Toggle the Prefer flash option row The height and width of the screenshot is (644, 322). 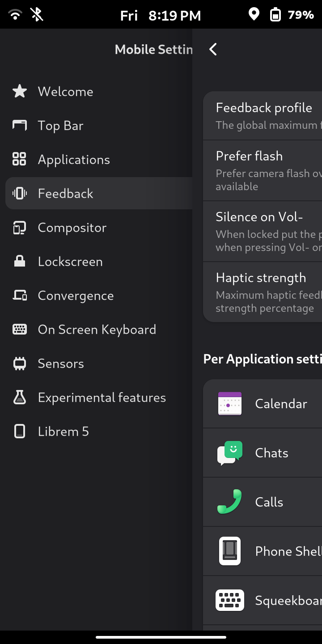264,170
